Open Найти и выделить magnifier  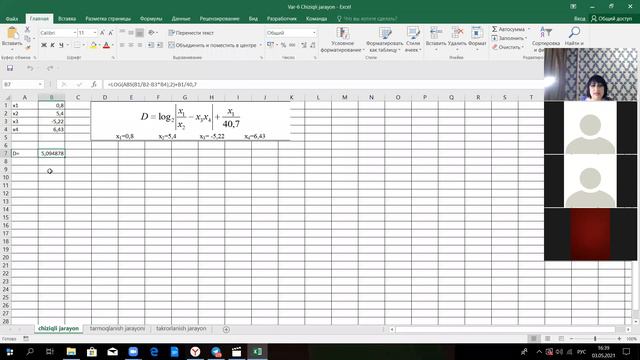574,37
